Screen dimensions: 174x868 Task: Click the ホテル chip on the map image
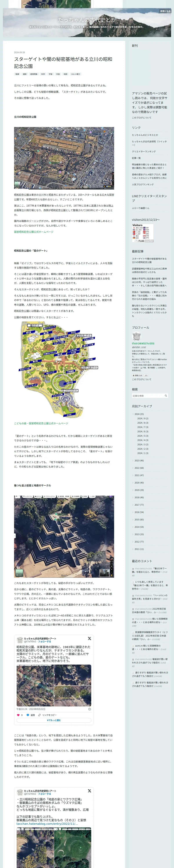click(x=38, y=497)
